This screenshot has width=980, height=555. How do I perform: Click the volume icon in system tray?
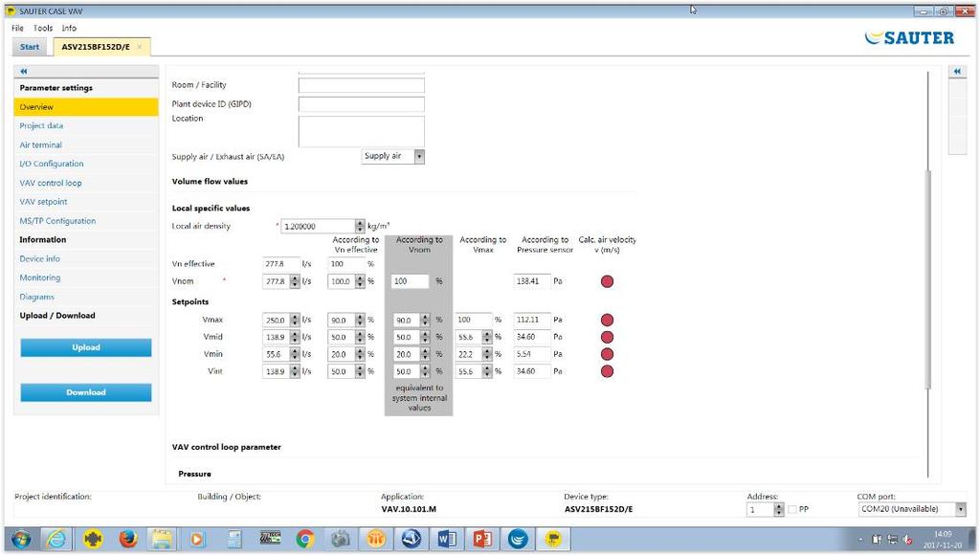pyautogui.click(x=907, y=540)
